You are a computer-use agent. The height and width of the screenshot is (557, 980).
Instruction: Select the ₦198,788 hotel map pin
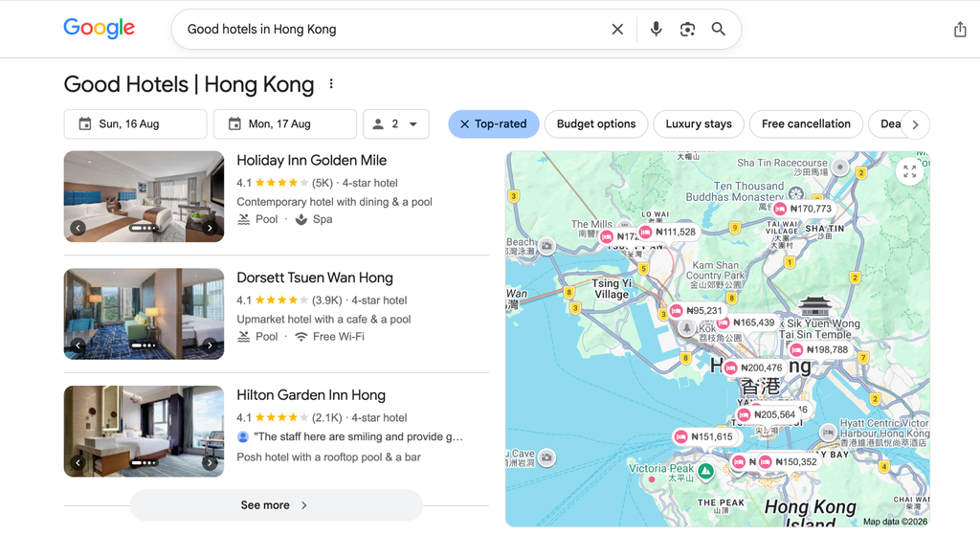coord(819,350)
